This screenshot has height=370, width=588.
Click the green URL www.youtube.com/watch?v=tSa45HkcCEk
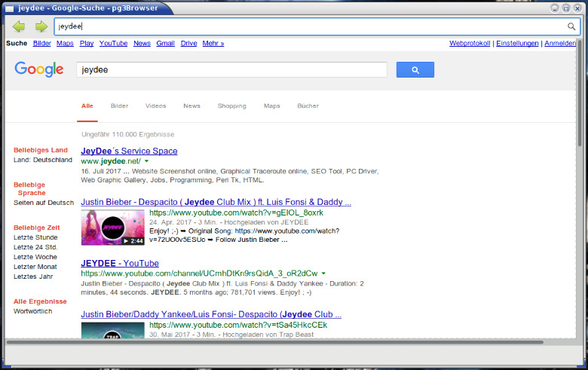[238, 325]
